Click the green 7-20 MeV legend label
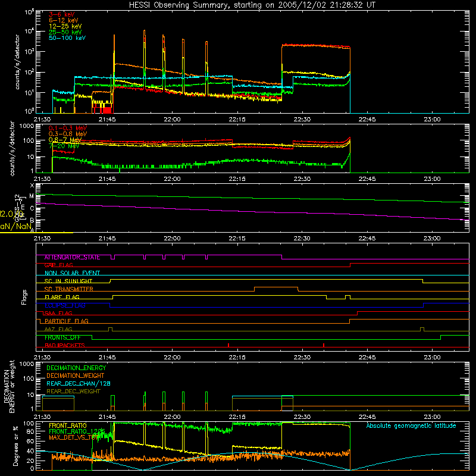This screenshot has height=476, width=476. coord(64,146)
